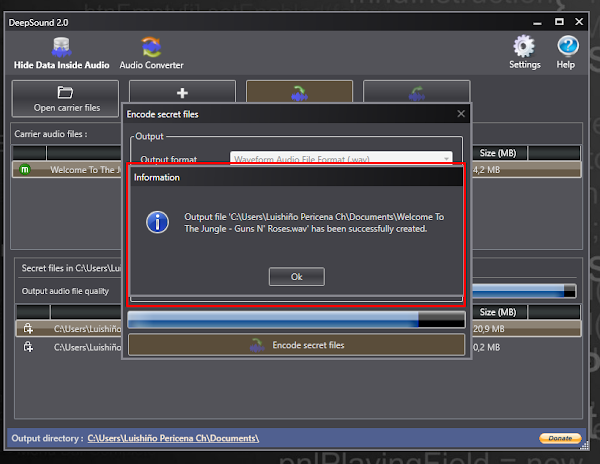Select the green m carrier file icon
The height and width of the screenshot is (464, 600).
pos(25,169)
